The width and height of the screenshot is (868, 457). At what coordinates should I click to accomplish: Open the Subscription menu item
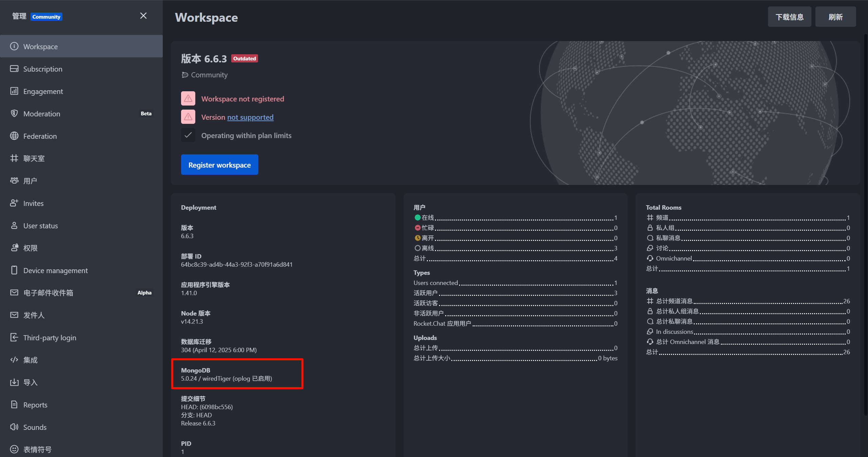click(81, 69)
